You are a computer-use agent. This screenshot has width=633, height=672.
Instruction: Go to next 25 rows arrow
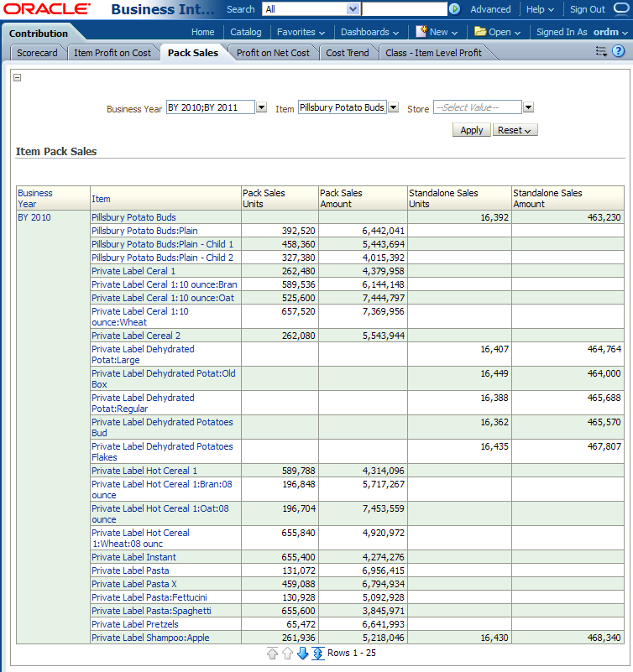pyautogui.click(x=303, y=654)
